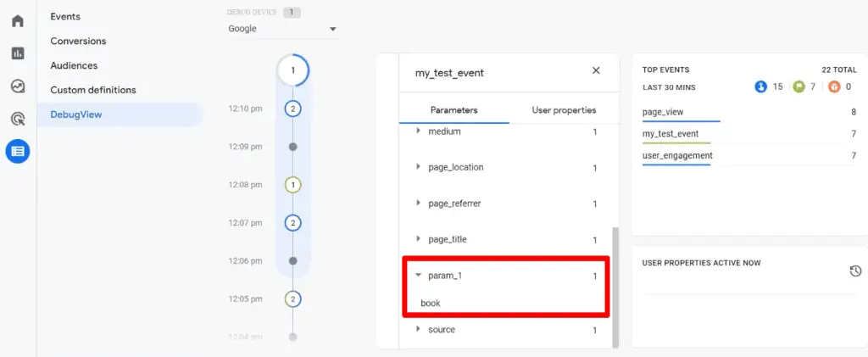Click the orange errors icon showing 0
The image size is (868, 357).
[834, 86]
